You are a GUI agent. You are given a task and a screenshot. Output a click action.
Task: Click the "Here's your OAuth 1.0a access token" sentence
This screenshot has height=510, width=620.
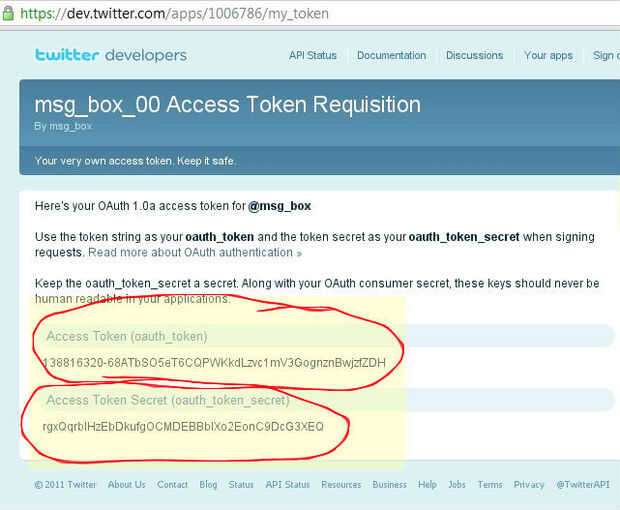click(173, 206)
